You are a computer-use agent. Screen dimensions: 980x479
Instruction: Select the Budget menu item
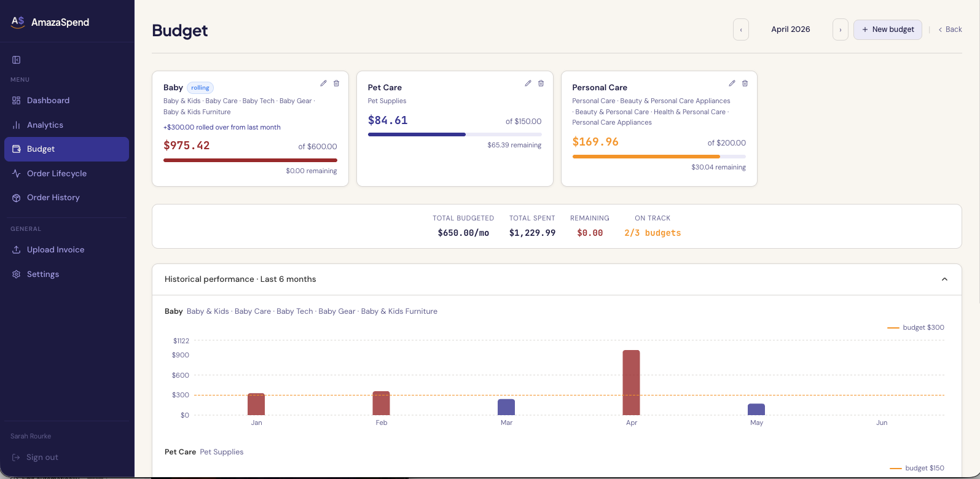66,149
